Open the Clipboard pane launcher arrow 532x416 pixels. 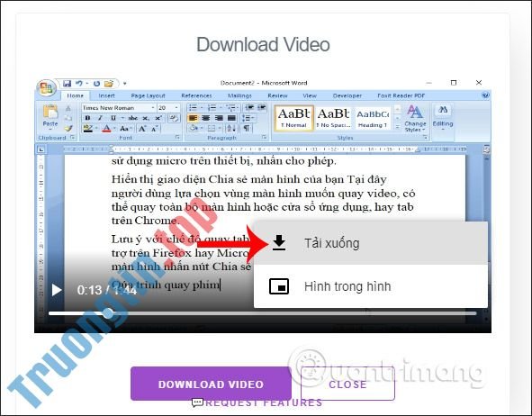tap(72, 138)
